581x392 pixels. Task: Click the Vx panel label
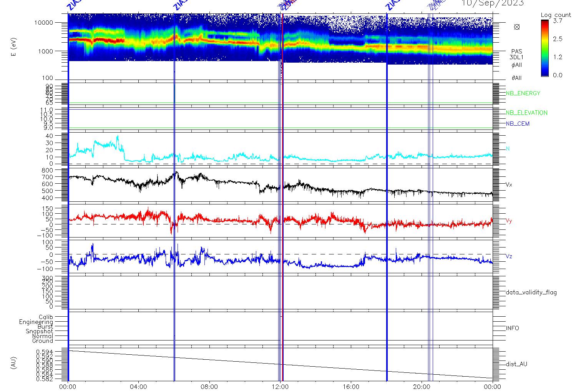[509, 185]
